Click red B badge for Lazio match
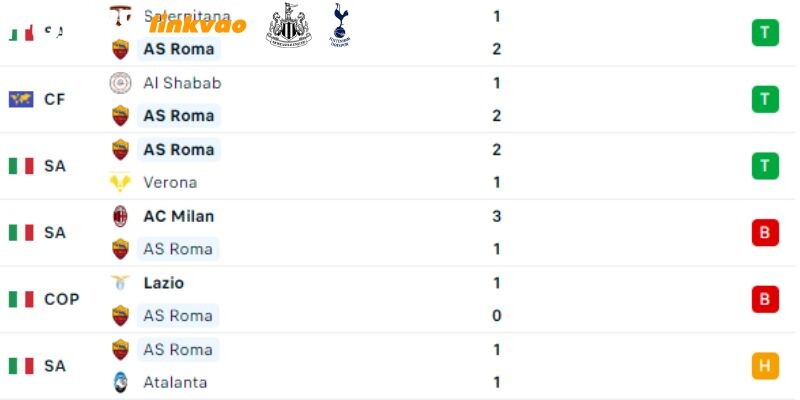The width and height of the screenshot is (800, 400). click(765, 299)
